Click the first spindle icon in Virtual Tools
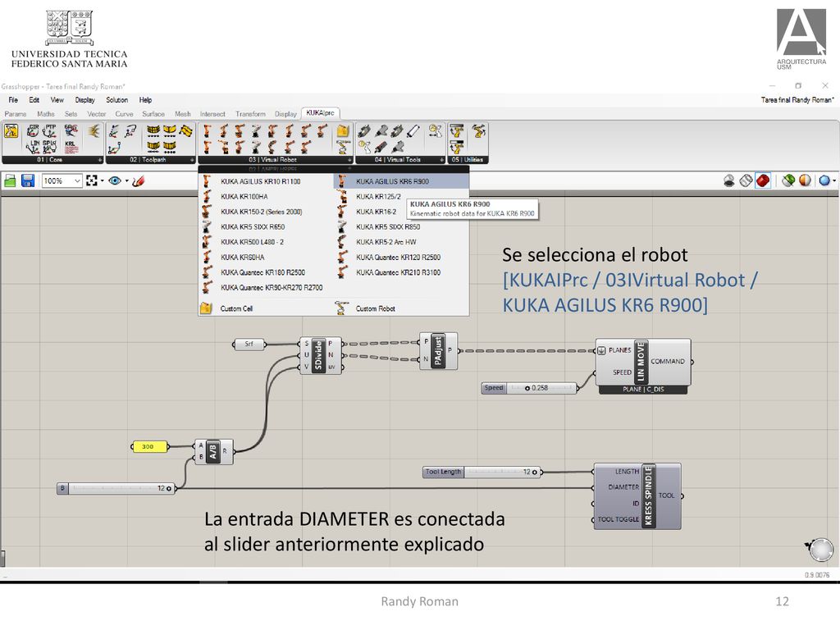Image resolution: width=840 pixels, height=630 pixels. point(365,131)
